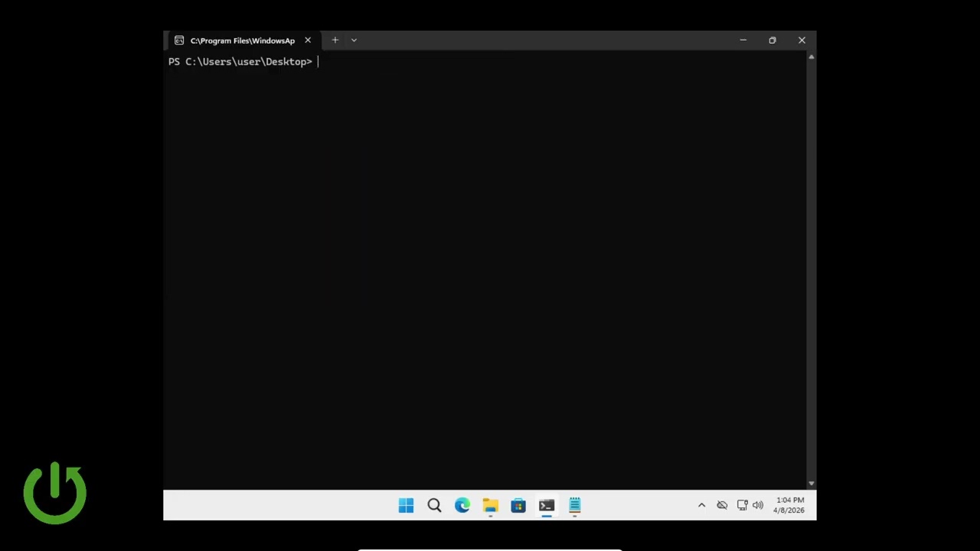980x551 pixels.
Task: Minimize the terminal window
Action: 743,41
